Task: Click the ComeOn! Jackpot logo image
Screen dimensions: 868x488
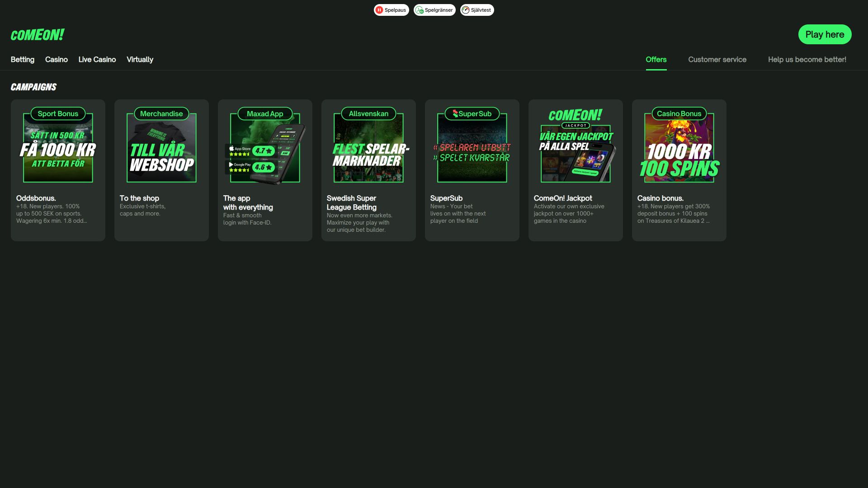Action: 576,118
